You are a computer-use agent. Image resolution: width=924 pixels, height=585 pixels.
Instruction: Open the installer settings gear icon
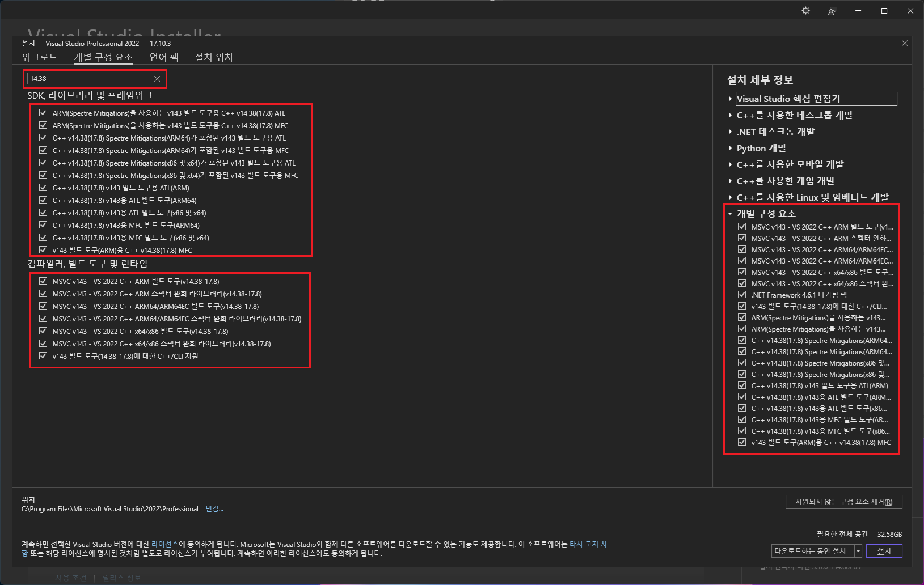point(805,11)
